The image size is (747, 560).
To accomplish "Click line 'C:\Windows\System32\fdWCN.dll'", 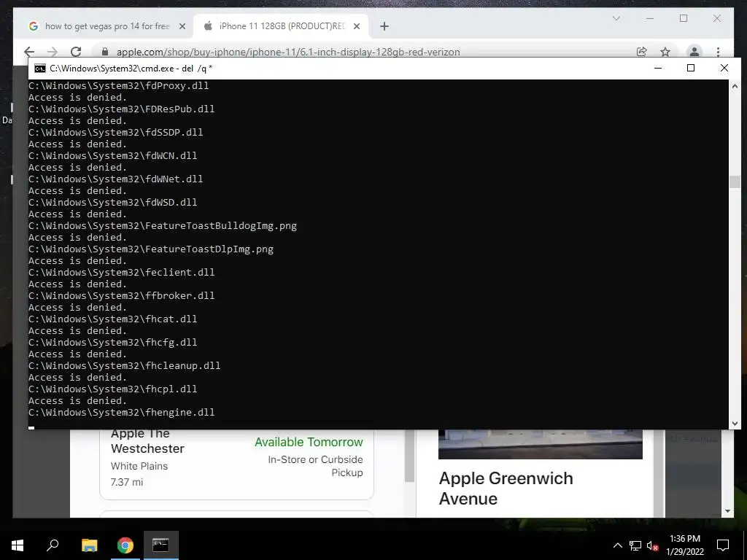I will tap(113, 156).
